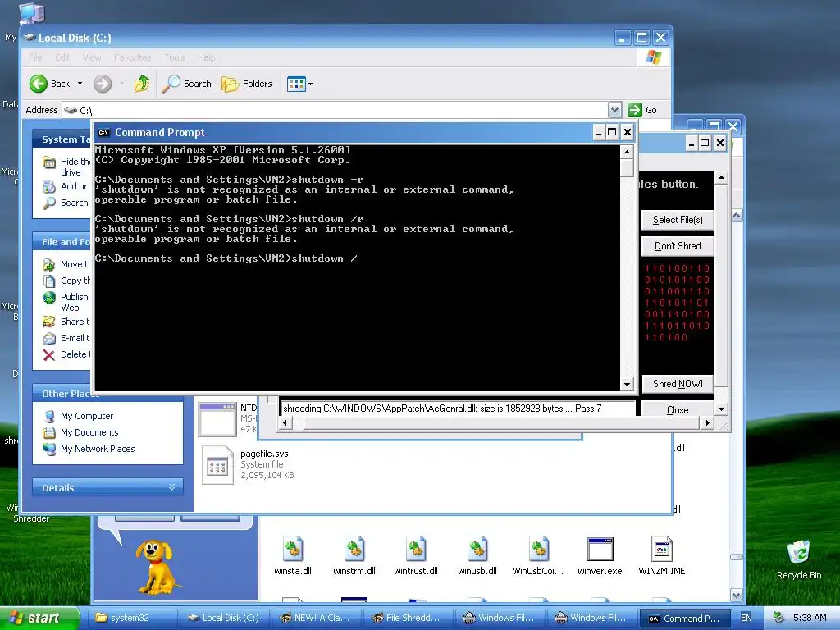The height and width of the screenshot is (630, 840).
Task: Expand the Views dropdown arrow
Action: coord(310,84)
